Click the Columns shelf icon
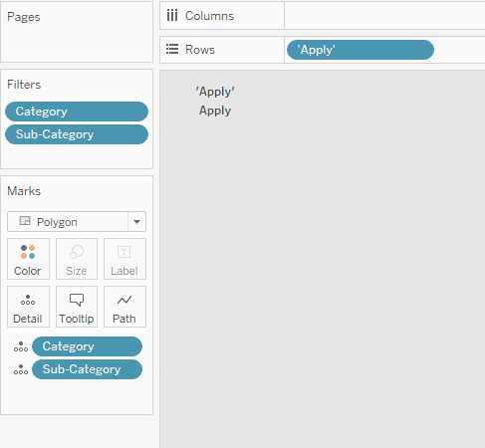Screen dimensions: 485x448 pyautogui.click(x=172, y=15)
